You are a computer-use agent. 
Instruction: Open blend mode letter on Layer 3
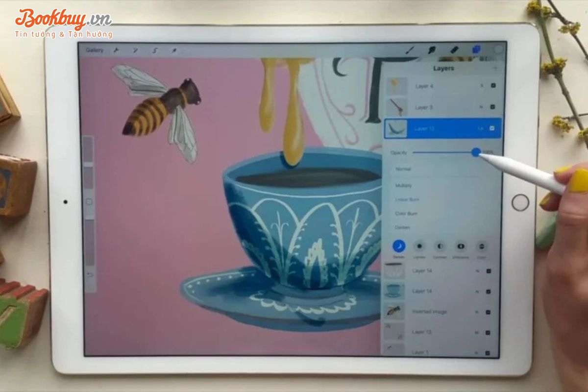[x=482, y=107]
